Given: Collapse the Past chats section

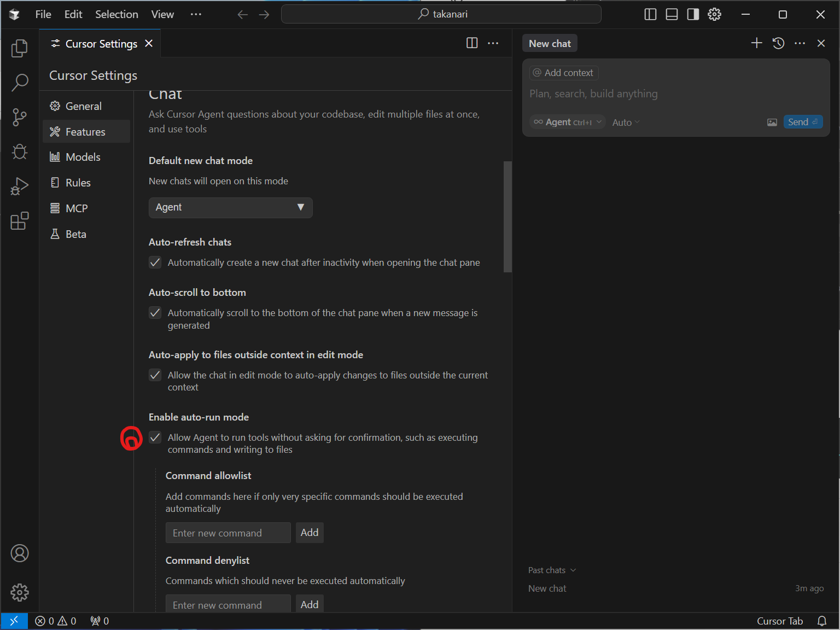Looking at the screenshot, I should [x=552, y=570].
